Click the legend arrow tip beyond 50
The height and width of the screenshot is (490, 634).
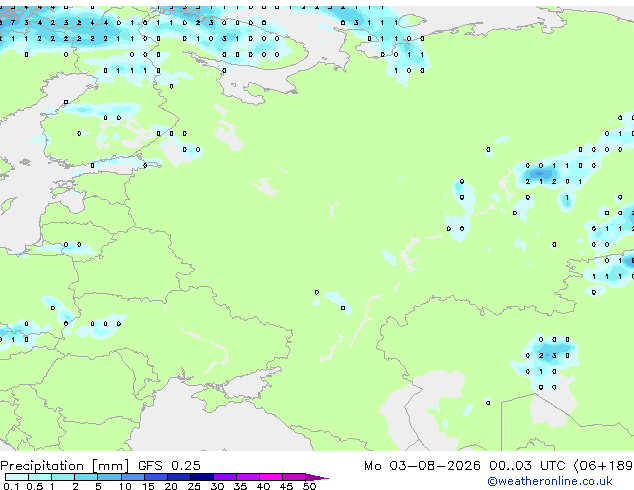[317, 477]
